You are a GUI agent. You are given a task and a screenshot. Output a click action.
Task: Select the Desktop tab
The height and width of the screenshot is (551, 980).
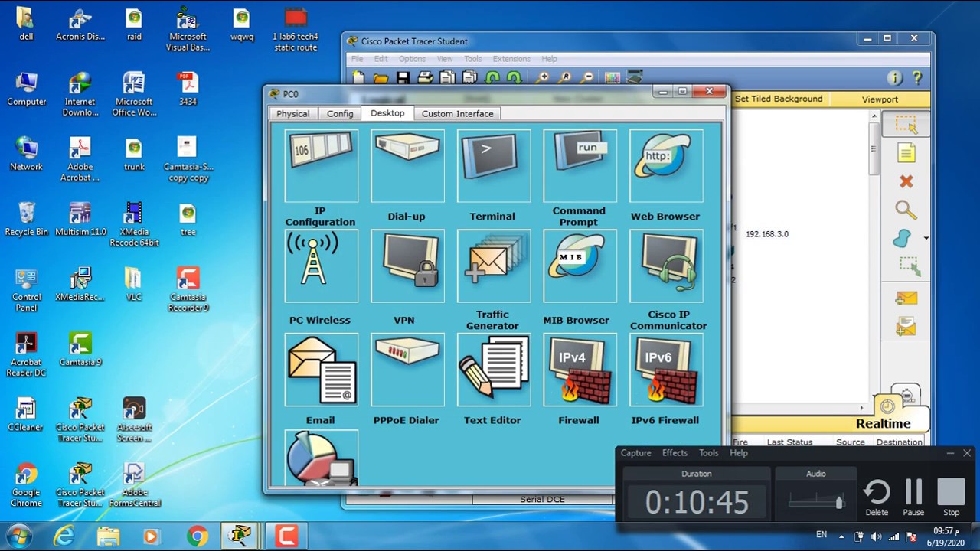[387, 112]
